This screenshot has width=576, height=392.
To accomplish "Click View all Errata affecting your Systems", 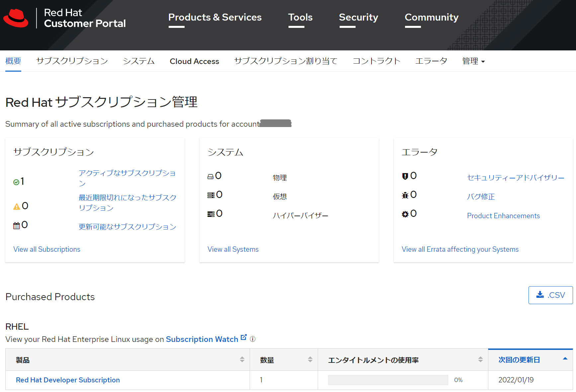I will pyautogui.click(x=460, y=249).
